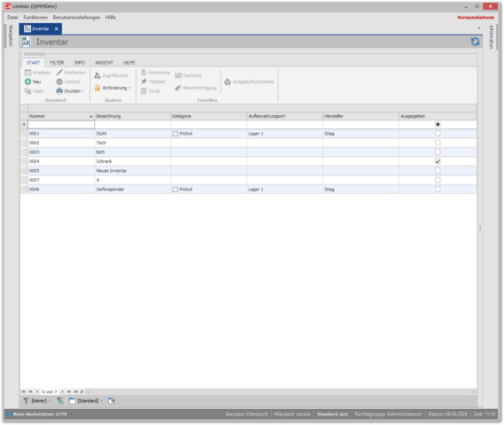Screen dimensions: 504x425
Task: Click the horizontal scrollbar under the grid
Action: point(281,391)
